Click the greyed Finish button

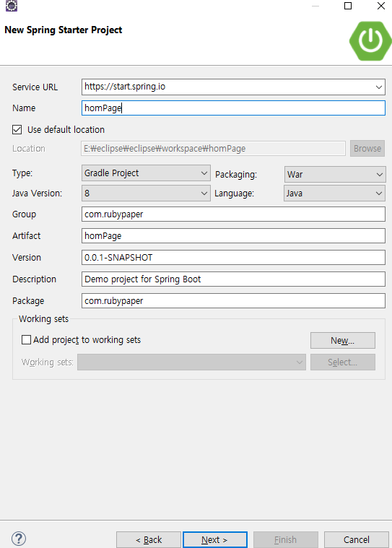[x=285, y=540]
